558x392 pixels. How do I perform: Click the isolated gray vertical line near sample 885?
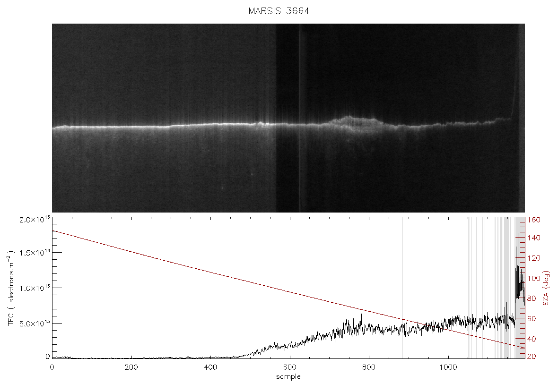point(402,288)
